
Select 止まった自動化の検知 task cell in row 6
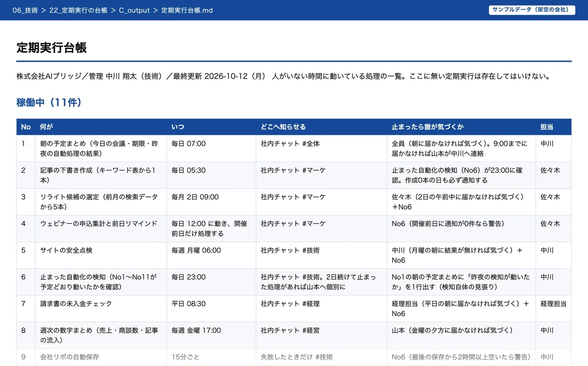[x=101, y=282]
